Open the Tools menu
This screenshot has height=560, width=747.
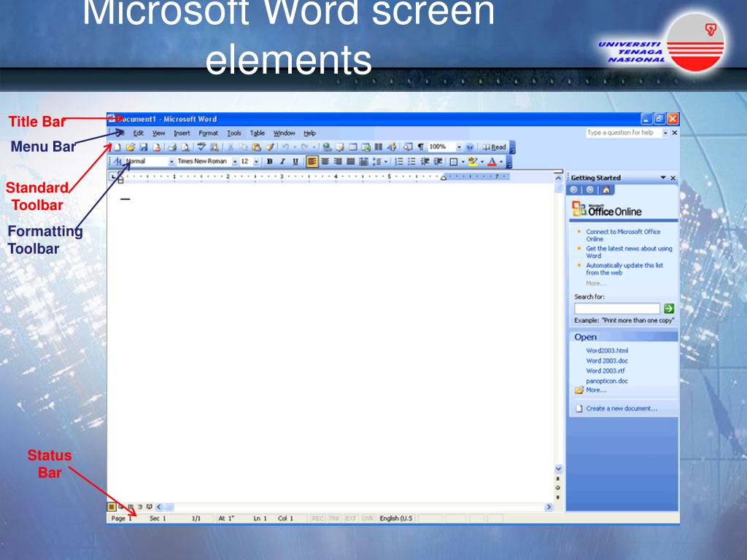[x=234, y=133]
